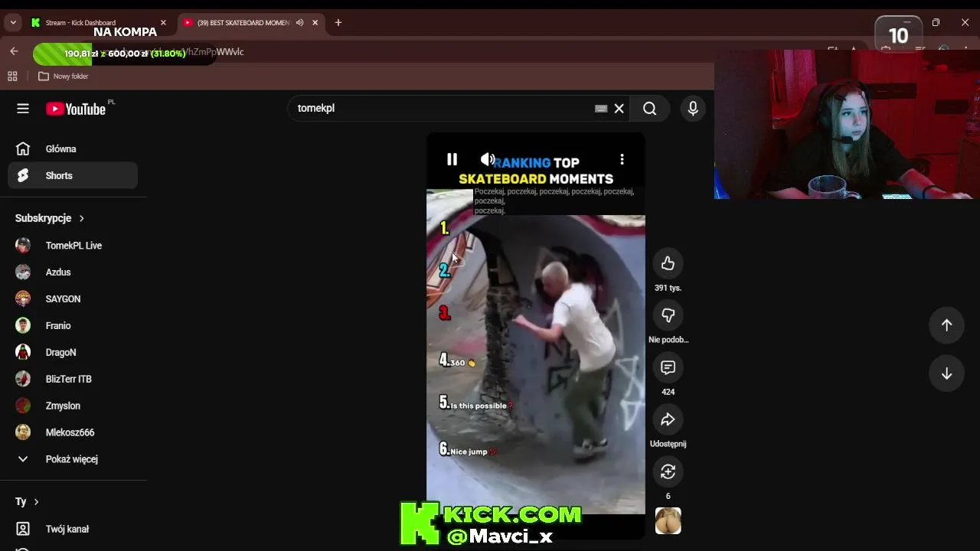This screenshot has height=551, width=980.
Task: Open the SAYGON channel
Action: pos(73,299)
